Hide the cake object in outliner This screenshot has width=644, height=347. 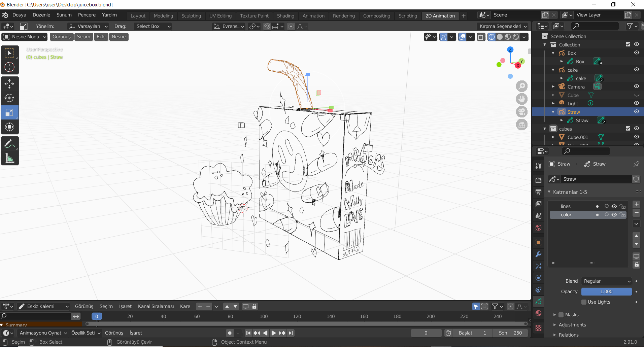click(x=637, y=70)
